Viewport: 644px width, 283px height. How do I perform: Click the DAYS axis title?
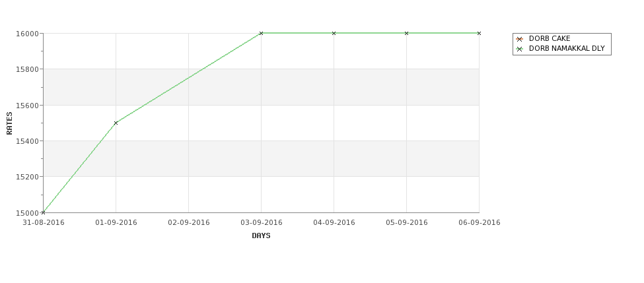[261, 236]
